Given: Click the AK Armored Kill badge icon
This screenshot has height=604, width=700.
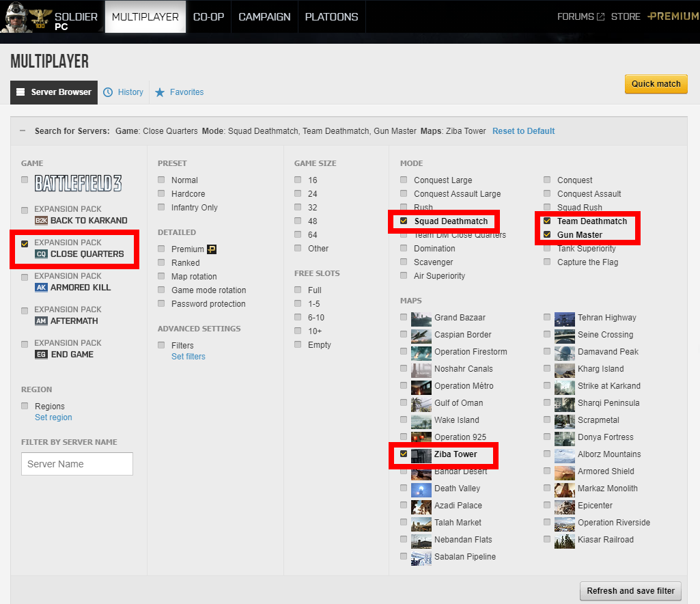Looking at the screenshot, I should (41, 287).
